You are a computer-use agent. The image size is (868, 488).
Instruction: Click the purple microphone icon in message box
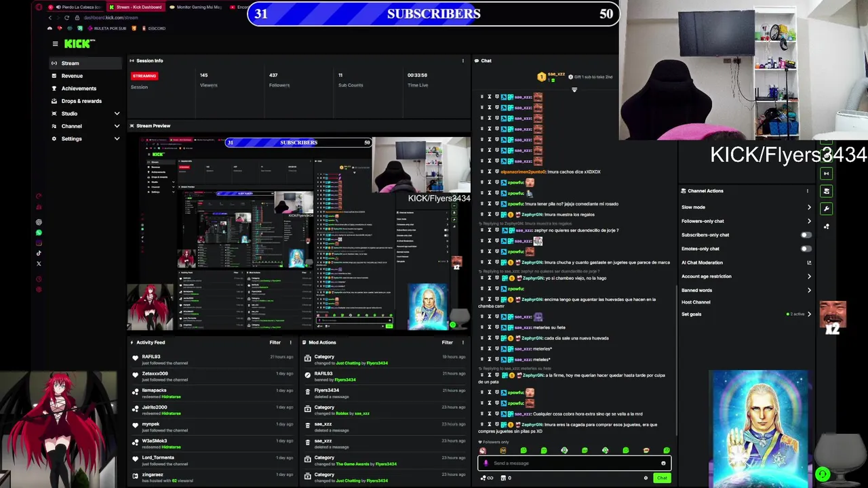pos(486,464)
